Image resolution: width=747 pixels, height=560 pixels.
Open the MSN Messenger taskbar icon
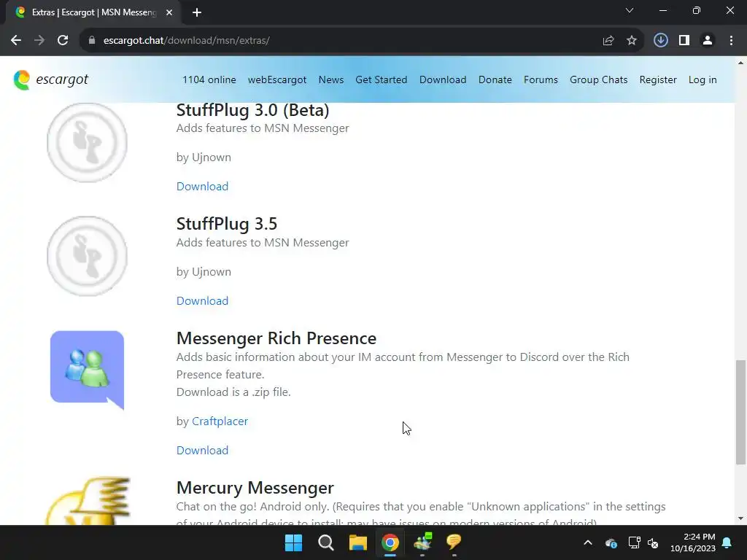pyautogui.click(x=422, y=542)
